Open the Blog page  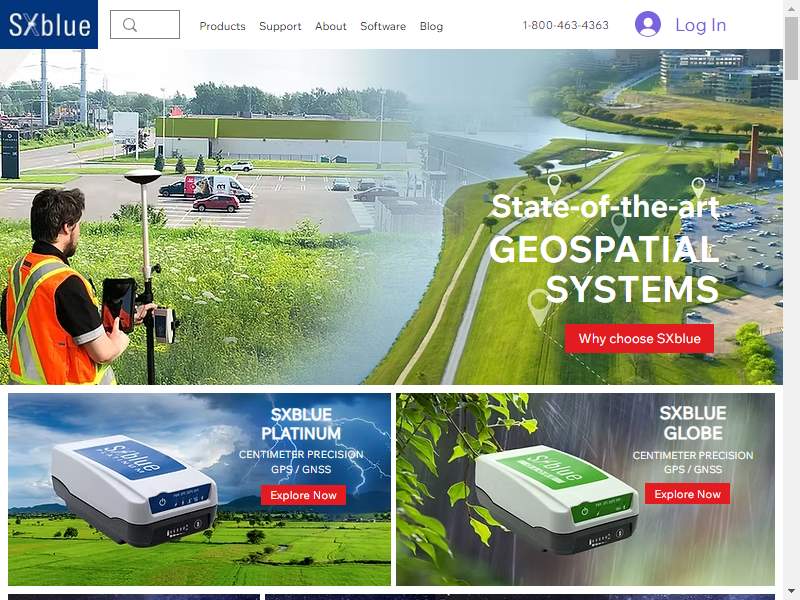click(431, 26)
